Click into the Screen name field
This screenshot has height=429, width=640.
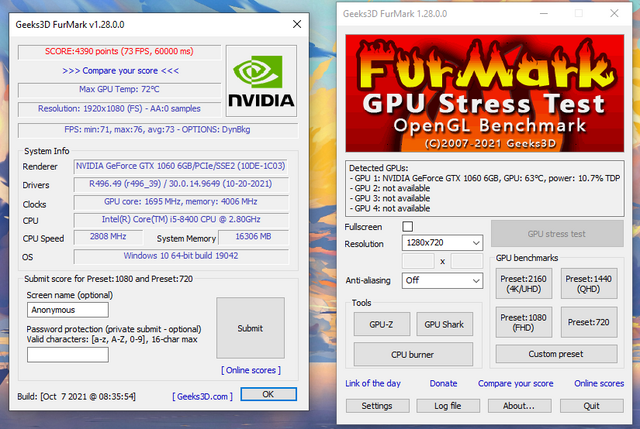pos(67,310)
